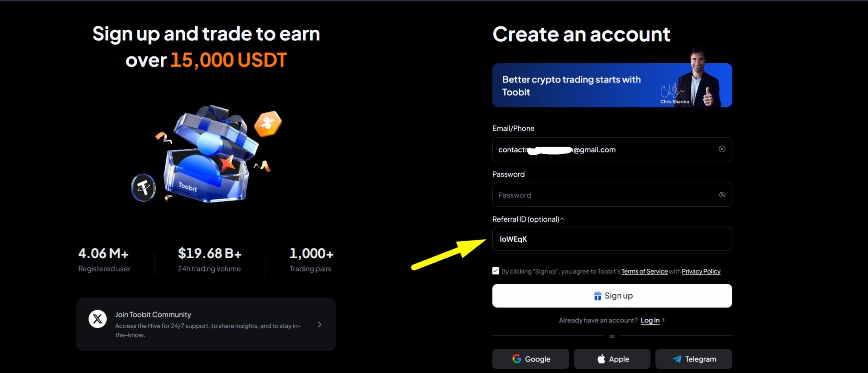Image resolution: width=868 pixels, height=373 pixels.
Task: Click the eye icon to show password
Action: point(722,195)
